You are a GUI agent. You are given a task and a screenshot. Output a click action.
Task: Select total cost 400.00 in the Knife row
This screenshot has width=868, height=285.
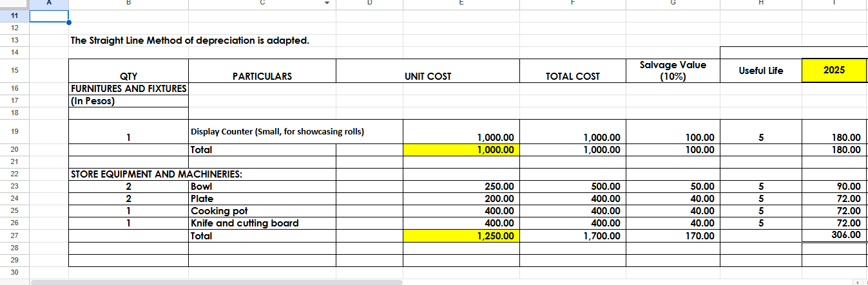click(x=572, y=223)
